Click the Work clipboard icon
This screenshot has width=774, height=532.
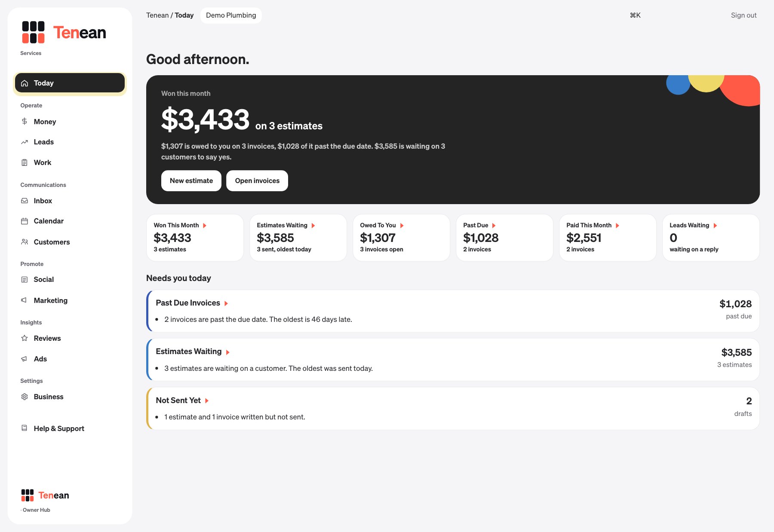[x=25, y=162]
